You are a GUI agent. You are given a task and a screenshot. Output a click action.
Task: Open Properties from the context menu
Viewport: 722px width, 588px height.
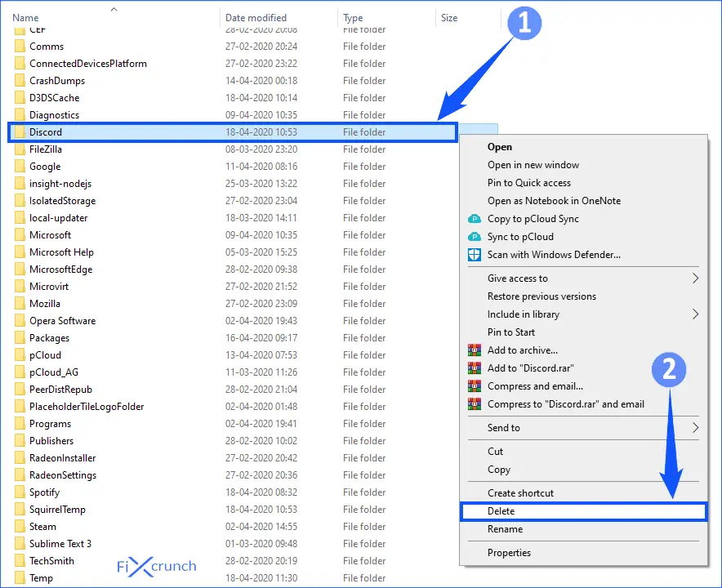click(x=509, y=553)
